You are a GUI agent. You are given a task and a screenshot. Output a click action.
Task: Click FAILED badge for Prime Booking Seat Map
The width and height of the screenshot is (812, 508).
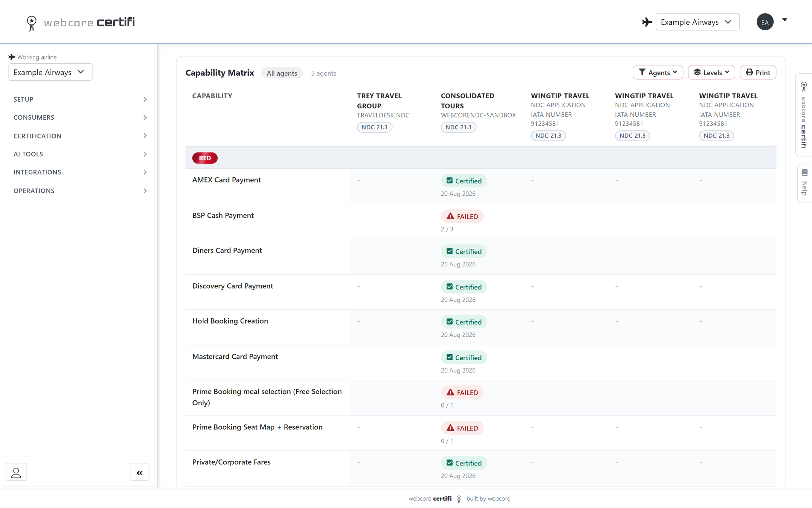click(462, 428)
